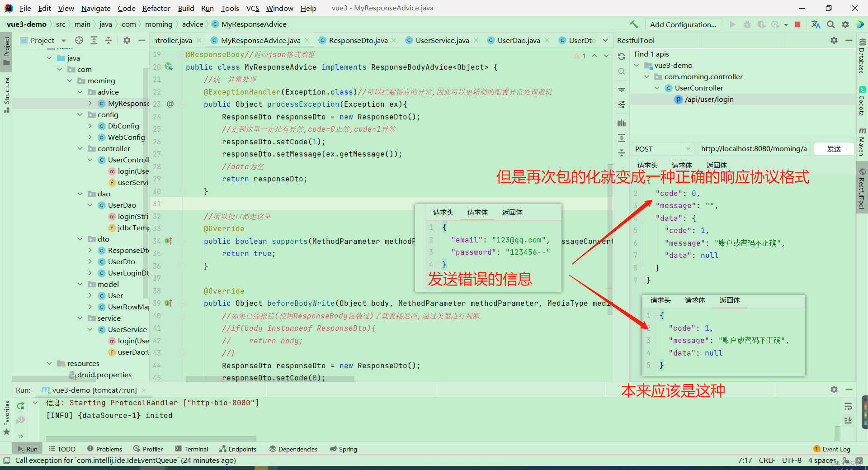This screenshot has width=868, height=470.
Task: Toggle the Codota side panel
Action: [863, 97]
